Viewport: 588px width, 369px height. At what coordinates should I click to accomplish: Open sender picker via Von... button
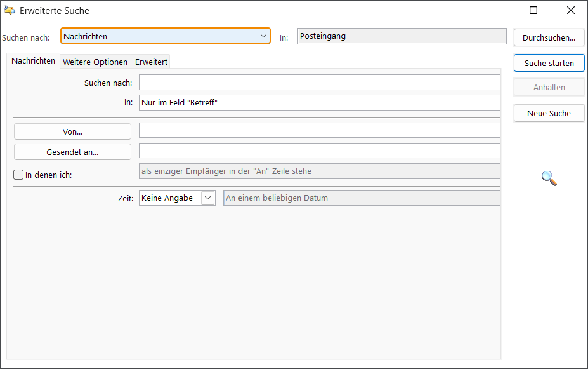72,131
